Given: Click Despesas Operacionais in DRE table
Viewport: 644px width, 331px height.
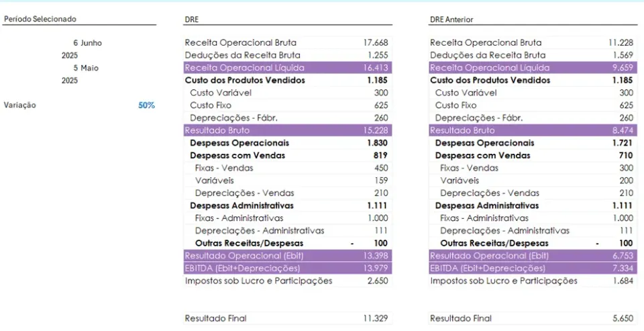Looking at the screenshot, I should click(x=239, y=143).
